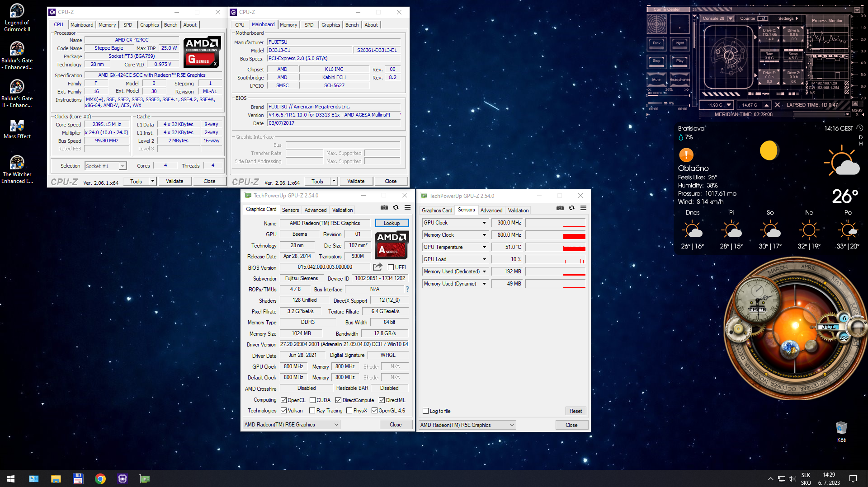Viewport: 868px width, 487px height.
Task: Open Graphics tab in CPU-Z Mainboard window
Action: [x=330, y=25]
